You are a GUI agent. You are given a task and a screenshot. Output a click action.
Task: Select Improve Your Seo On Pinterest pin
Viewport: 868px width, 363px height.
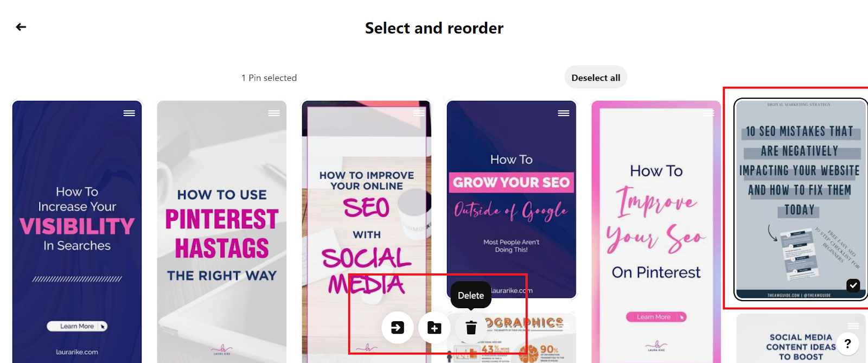656,232
